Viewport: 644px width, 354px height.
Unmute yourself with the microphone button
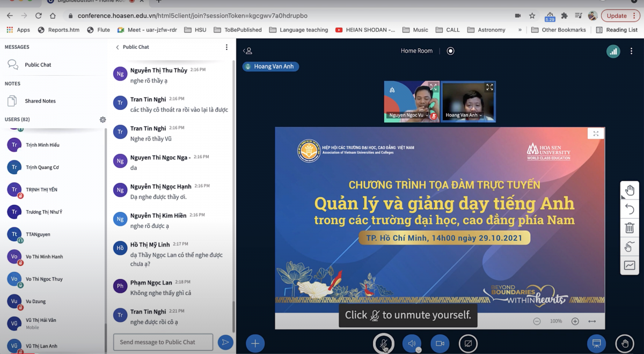pyautogui.click(x=384, y=343)
